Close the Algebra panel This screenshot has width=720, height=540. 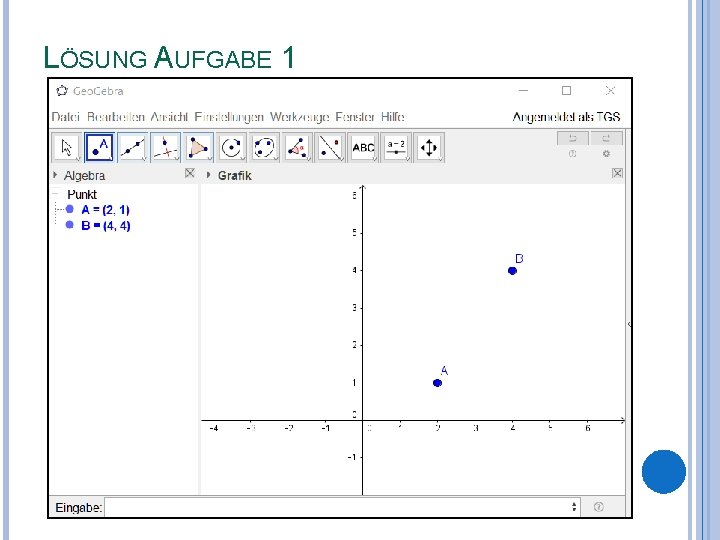point(190,173)
